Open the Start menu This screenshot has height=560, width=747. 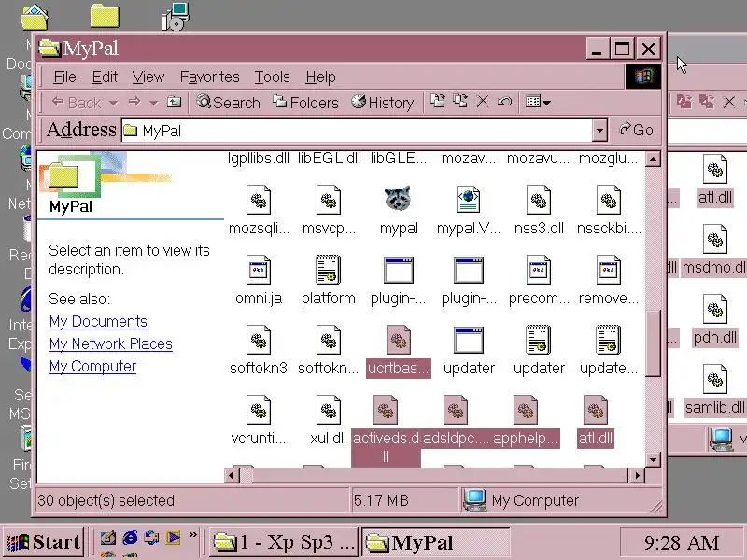(43, 542)
